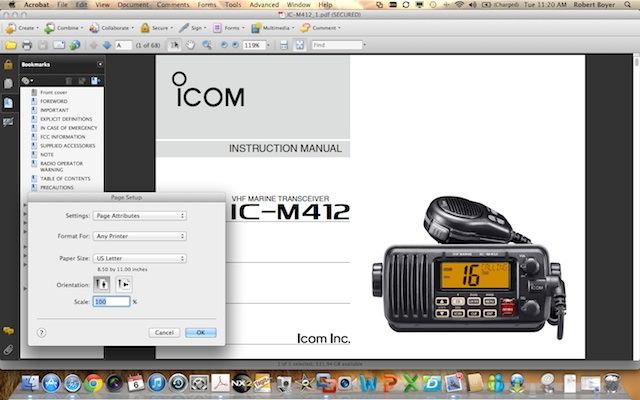Go to previous page with up arrow
640x400 pixels.
[x=94, y=45]
